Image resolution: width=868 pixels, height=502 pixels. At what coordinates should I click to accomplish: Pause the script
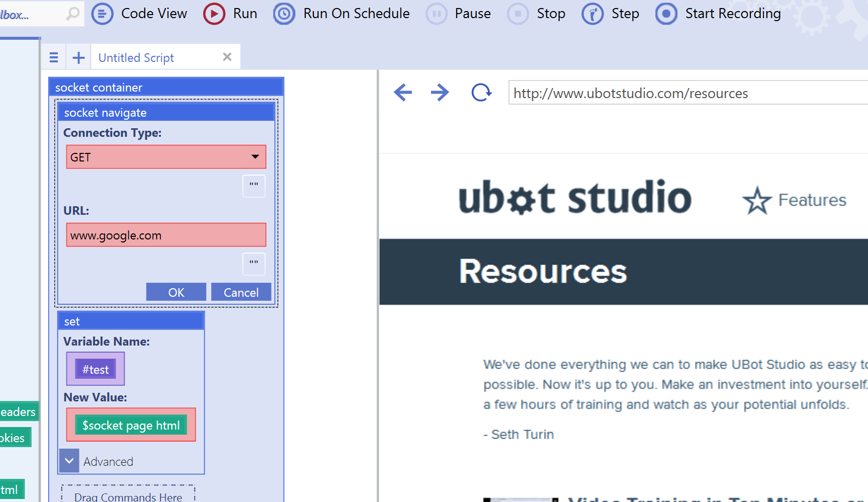click(458, 14)
